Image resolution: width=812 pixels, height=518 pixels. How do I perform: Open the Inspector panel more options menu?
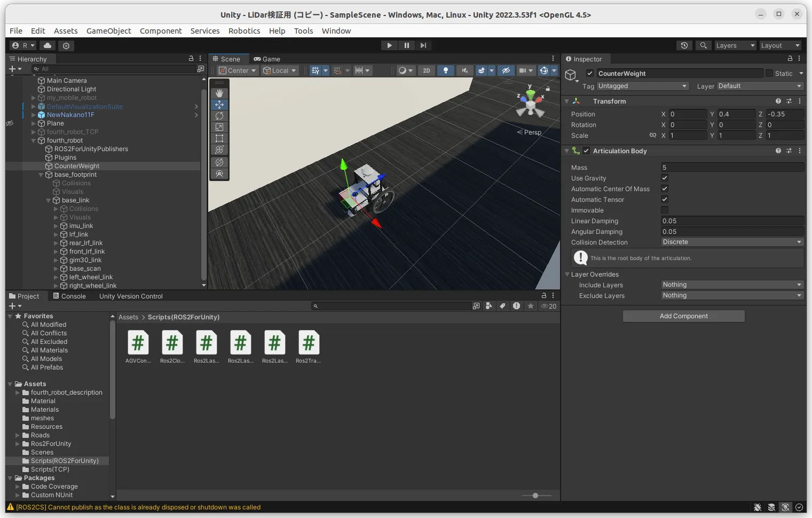799,59
